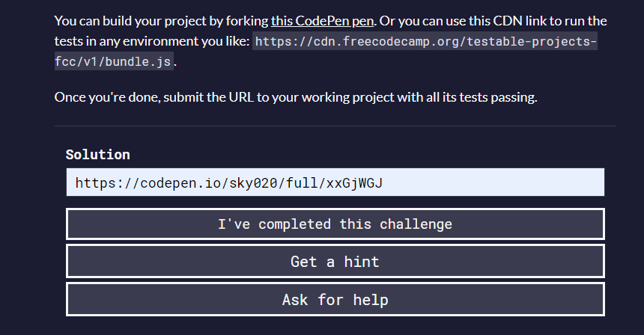Click the "fcc/v1/bundle.js" code text

tap(114, 62)
